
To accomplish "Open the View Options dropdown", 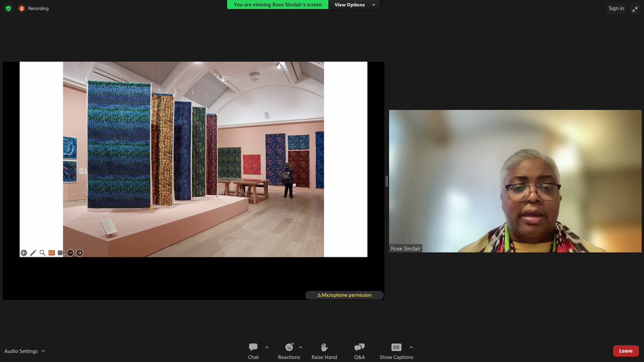I will coord(354,4).
